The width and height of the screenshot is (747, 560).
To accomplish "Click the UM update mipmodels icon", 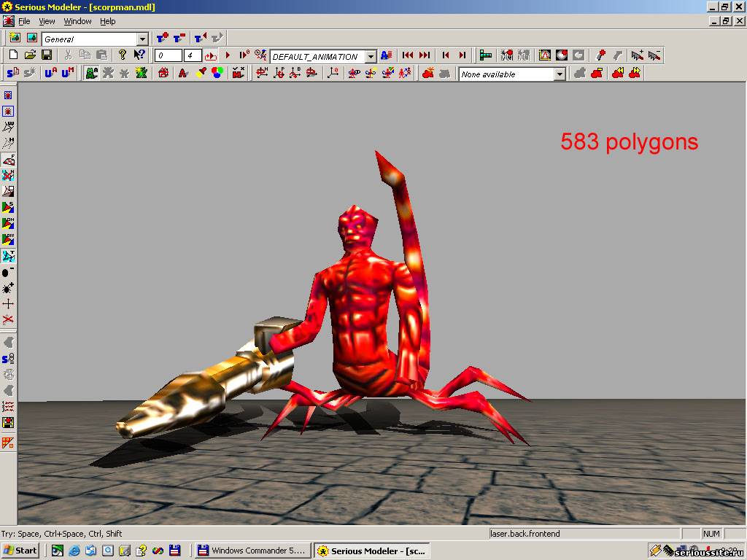I will (x=68, y=73).
